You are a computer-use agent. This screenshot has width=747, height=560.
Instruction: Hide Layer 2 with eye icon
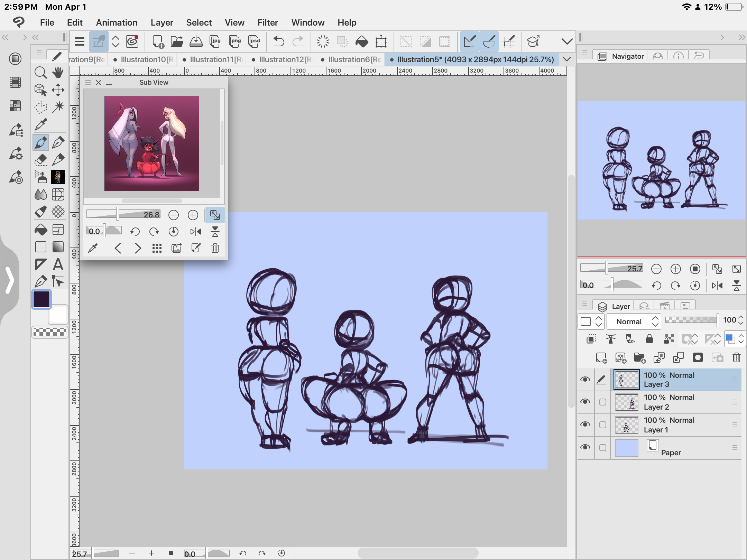[x=585, y=402]
